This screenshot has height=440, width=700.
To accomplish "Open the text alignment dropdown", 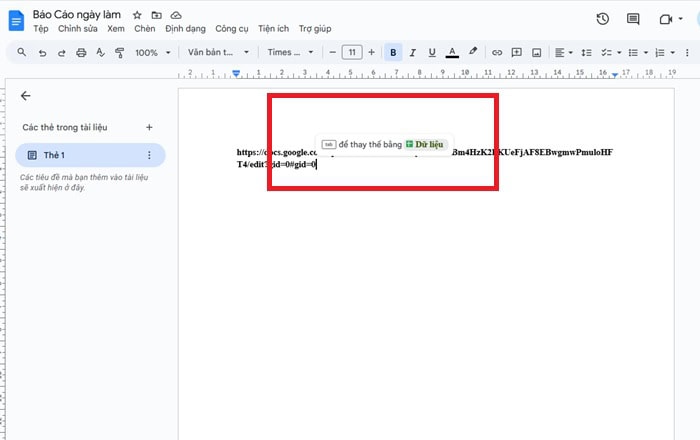I will tap(563, 53).
